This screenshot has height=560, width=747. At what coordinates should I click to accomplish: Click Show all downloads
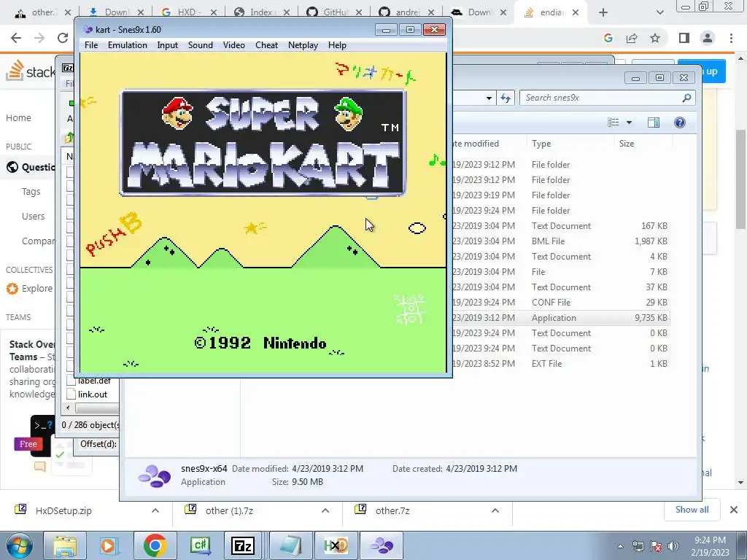(x=692, y=510)
